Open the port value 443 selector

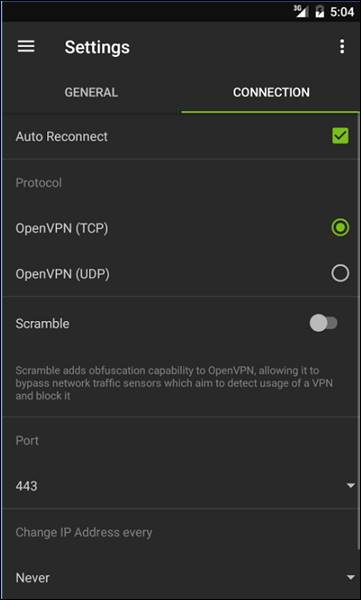(180, 486)
